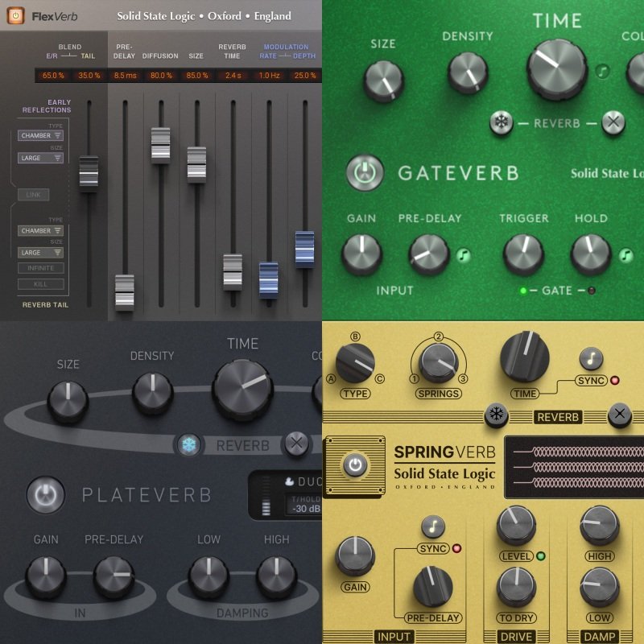Click the FlexVerb KILL button
This screenshot has height=644, width=644.
click(41, 284)
